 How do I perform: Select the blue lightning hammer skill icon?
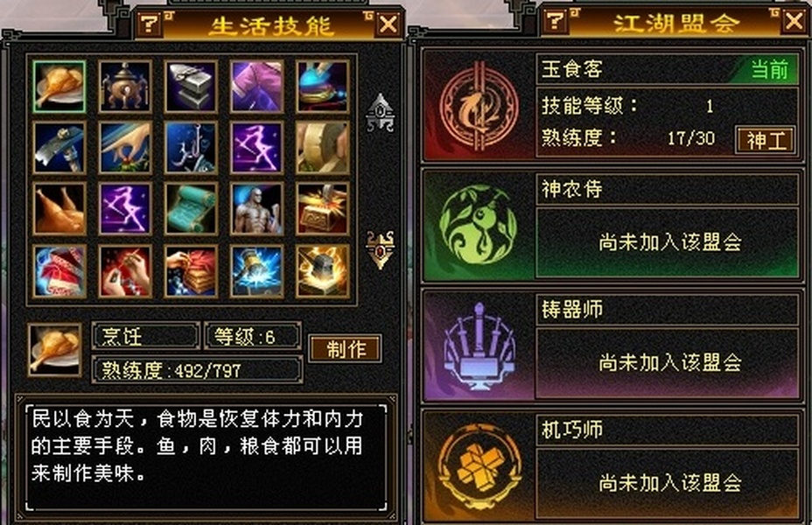pyautogui.click(x=257, y=271)
